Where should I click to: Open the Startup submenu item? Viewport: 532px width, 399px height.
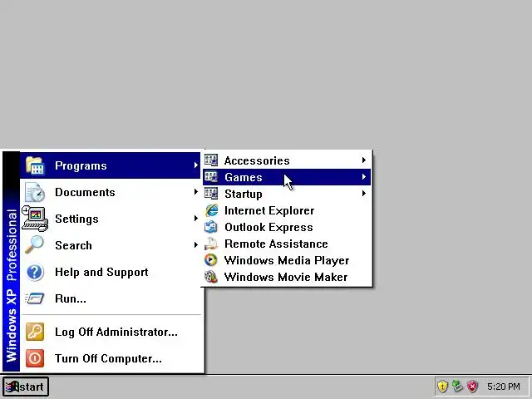[x=287, y=194]
